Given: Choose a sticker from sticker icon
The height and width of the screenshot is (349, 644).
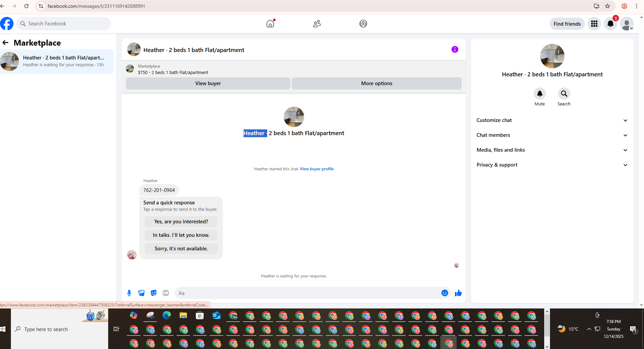Looking at the screenshot, I should point(154,293).
